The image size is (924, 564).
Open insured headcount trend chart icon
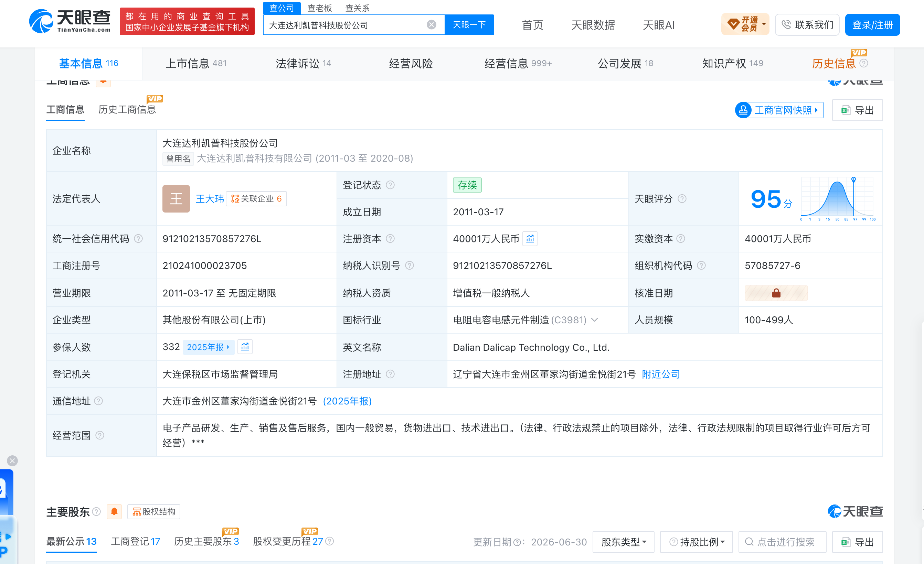[x=245, y=347]
